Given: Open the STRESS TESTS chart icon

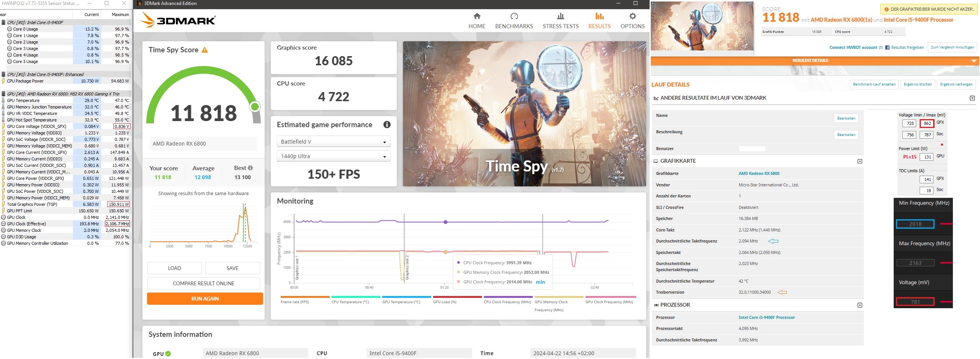Looking at the screenshot, I should pos(560,16).
